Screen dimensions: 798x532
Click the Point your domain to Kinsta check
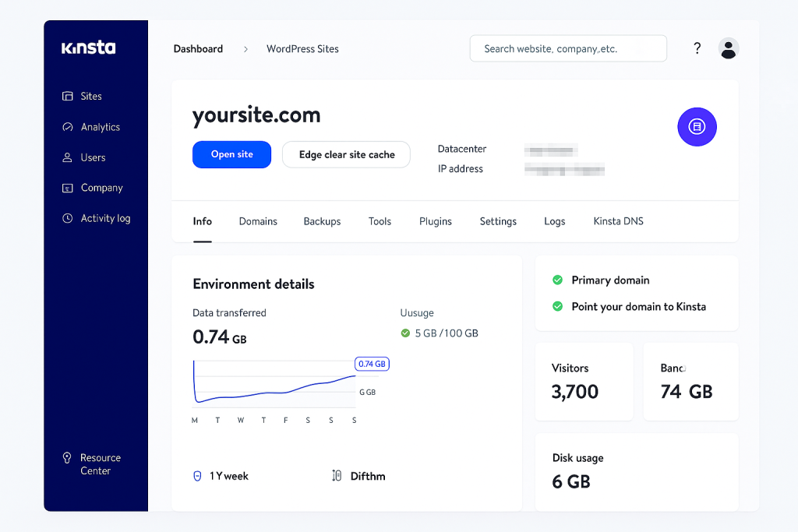(x=557, y=307)
